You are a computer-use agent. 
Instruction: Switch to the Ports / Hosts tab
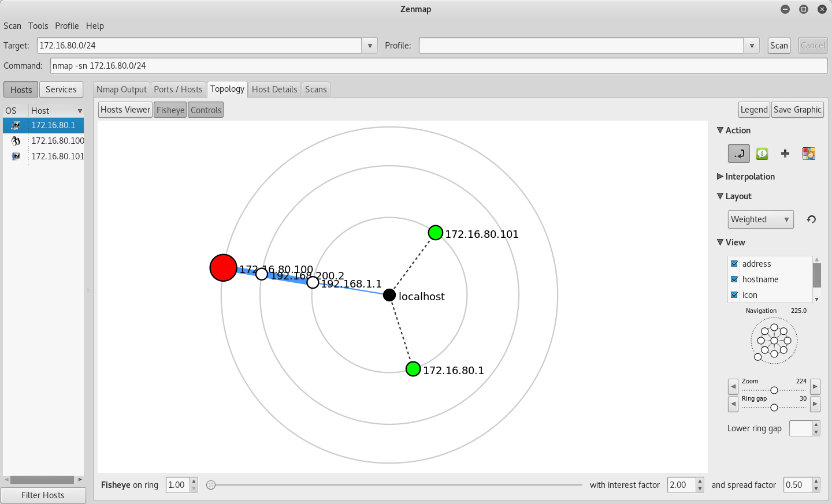click(178, 89)
